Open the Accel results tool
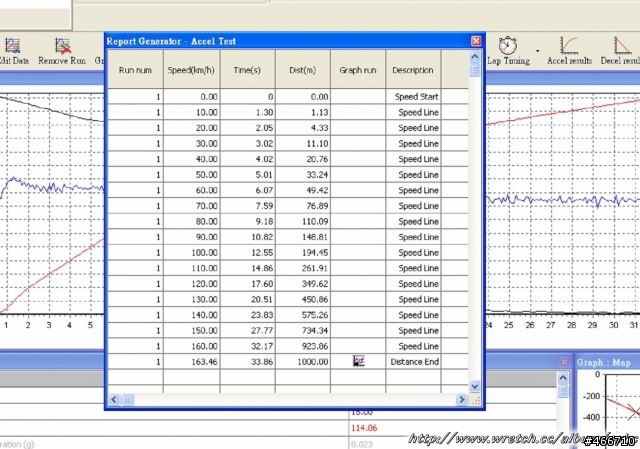This screenshot has width=640, height=449. pos(569,46)
